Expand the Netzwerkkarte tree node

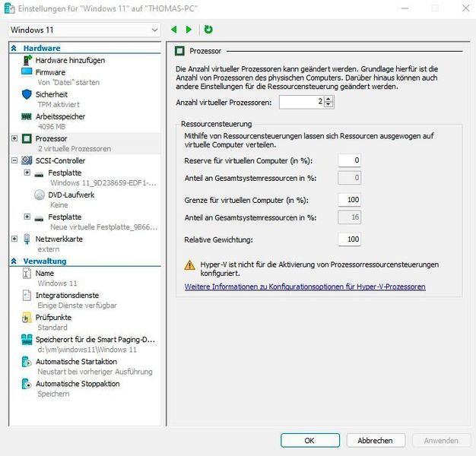point(14,239)
